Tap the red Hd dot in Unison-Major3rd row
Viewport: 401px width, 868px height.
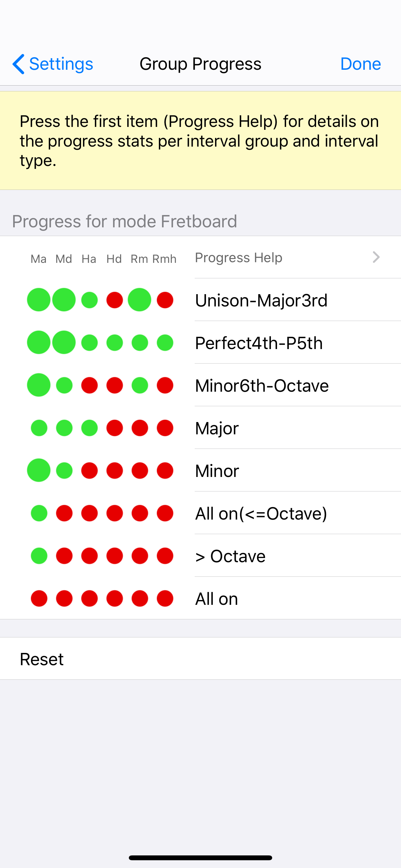(114, 300)
